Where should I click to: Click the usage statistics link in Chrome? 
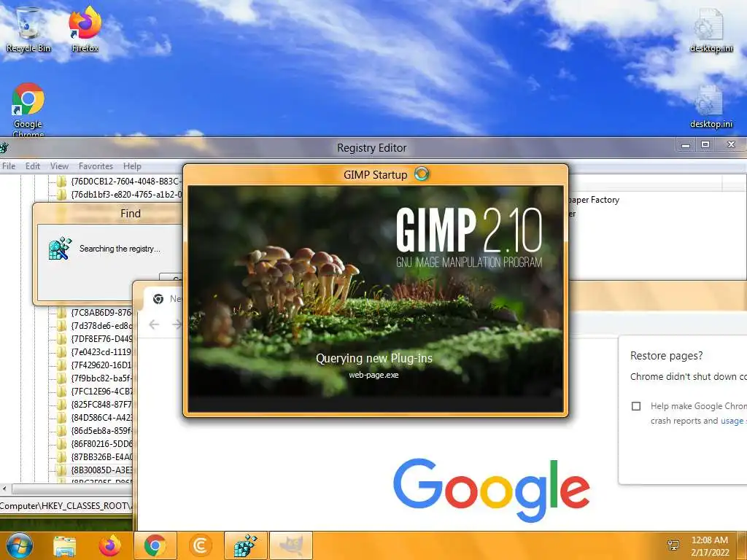[x=733, y=421]
